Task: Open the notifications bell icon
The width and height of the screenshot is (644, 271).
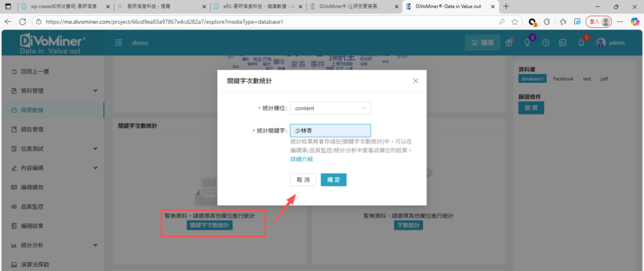Action: click(580, 43)
